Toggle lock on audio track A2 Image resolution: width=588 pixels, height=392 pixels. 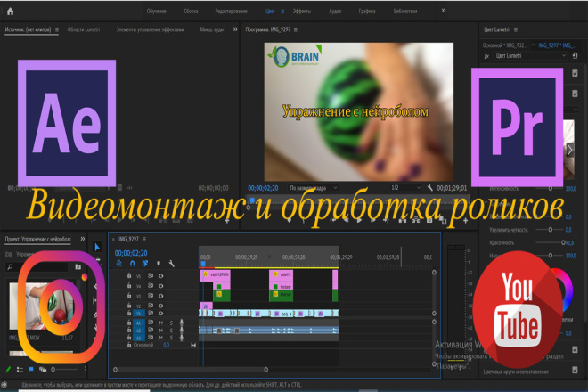pyautogui.click(x=129, y=331)
